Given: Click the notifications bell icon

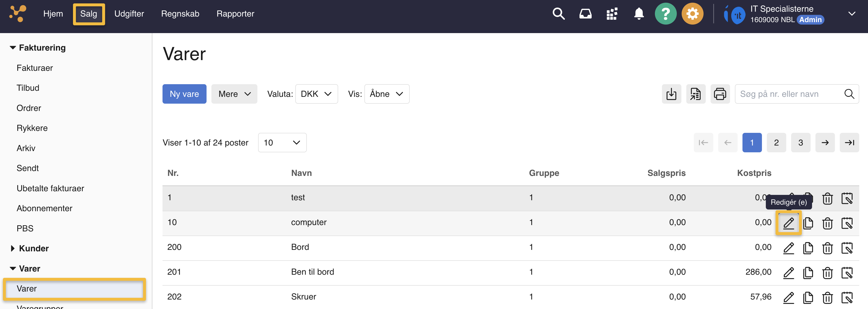Looking at the screenshot, I should tap(639, 14).
